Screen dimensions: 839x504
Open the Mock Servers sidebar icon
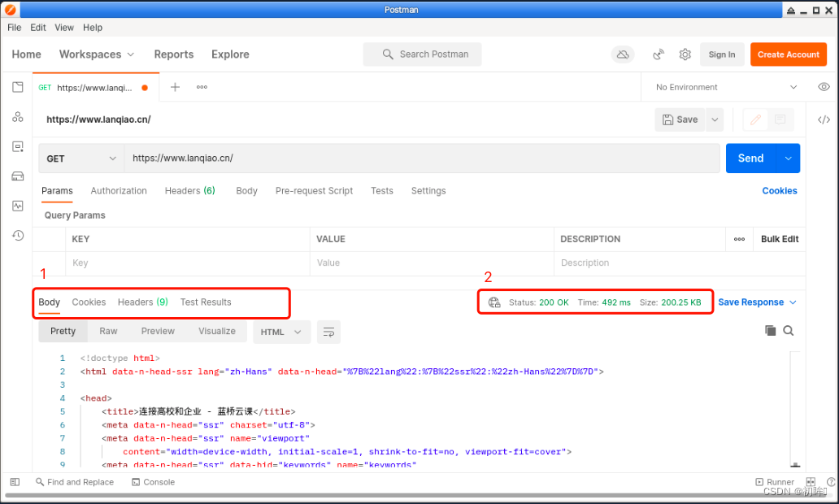coord(18,176)
